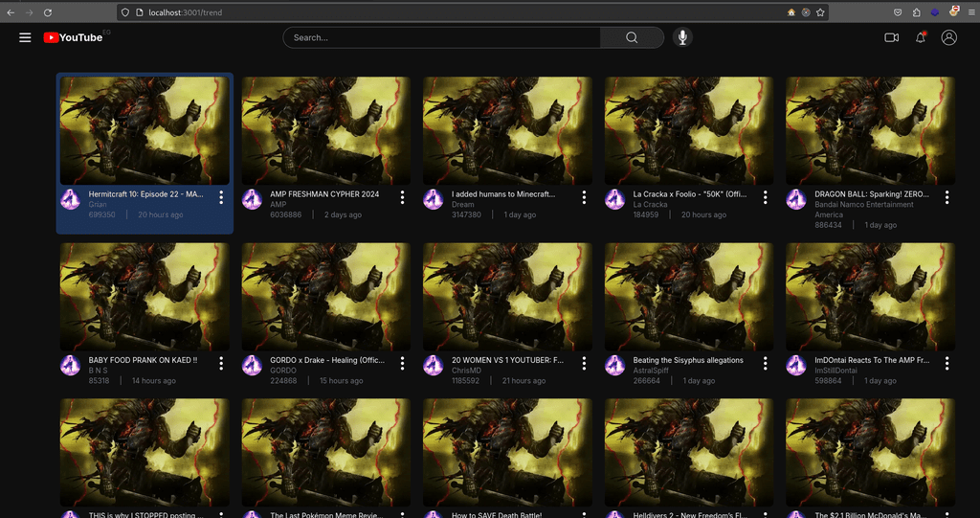
Task: Click the Grian channel name
Action: (x=98, y=205)
